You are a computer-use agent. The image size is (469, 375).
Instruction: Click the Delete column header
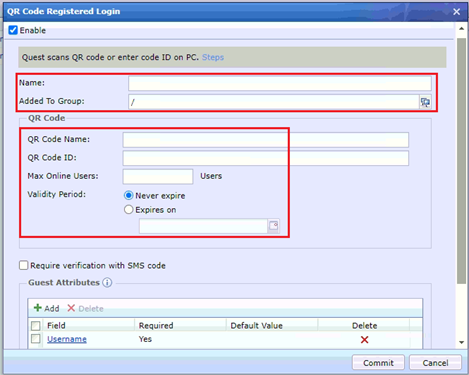pos(364,326)
